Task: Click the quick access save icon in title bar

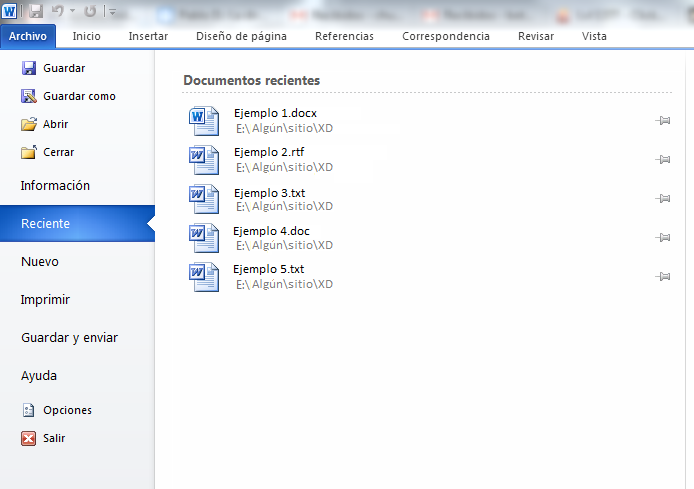Action: 35,11
